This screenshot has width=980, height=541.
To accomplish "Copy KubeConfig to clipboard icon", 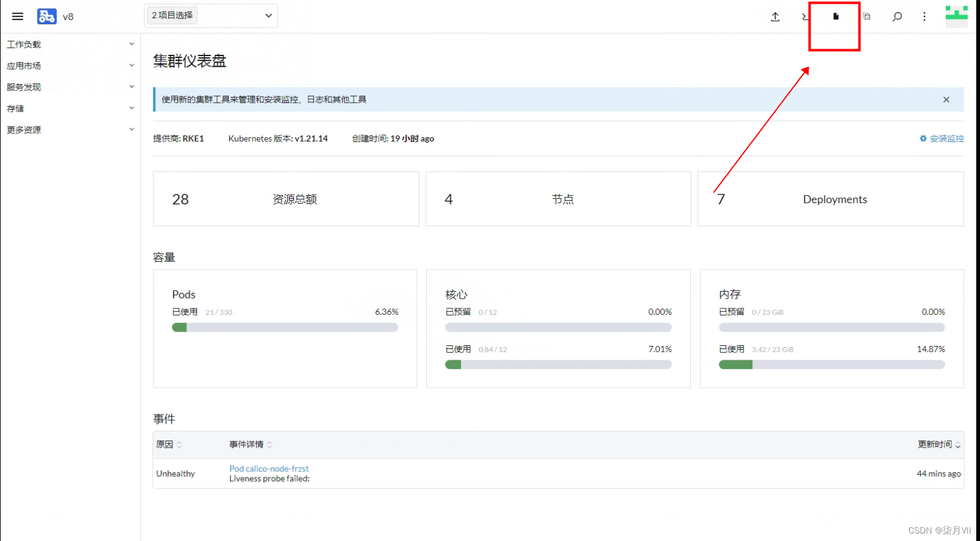I will click(867, 17).
